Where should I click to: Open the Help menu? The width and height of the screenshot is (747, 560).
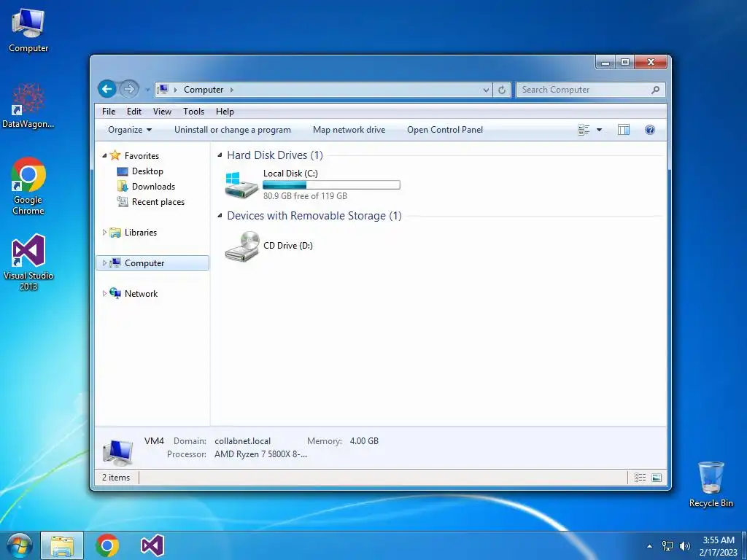click(225, 112)
